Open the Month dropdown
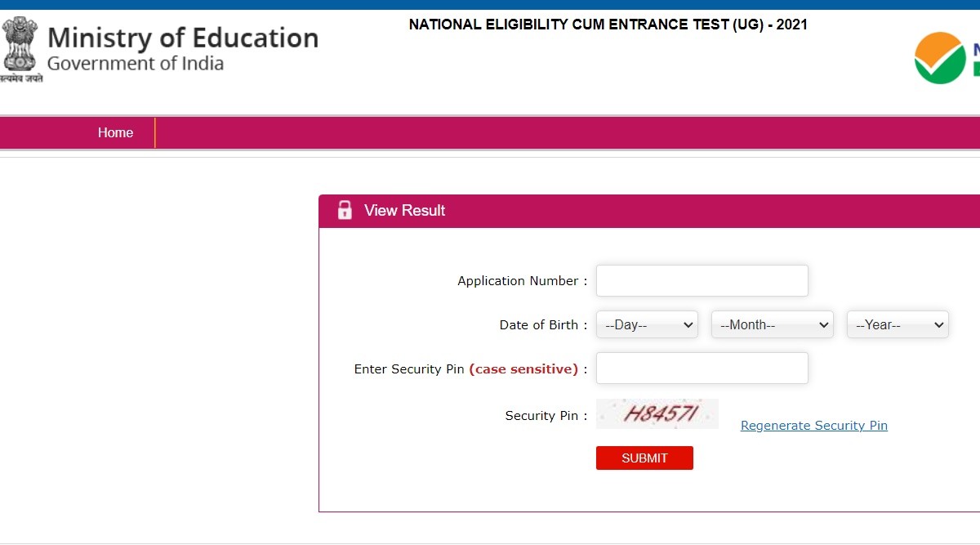Screen dimensions: 980x545 772,324
